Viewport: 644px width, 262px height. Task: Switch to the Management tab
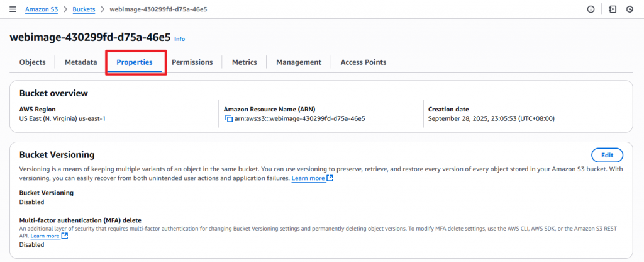pos(299,62)
